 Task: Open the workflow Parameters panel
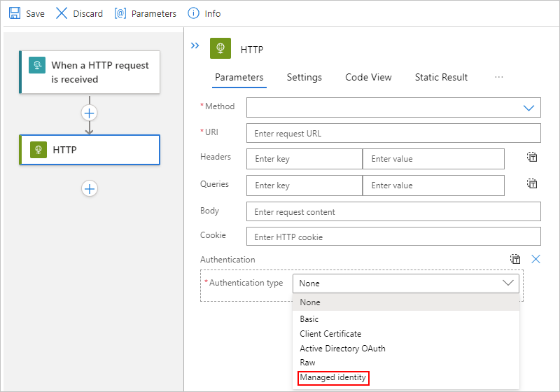(146, 13)
